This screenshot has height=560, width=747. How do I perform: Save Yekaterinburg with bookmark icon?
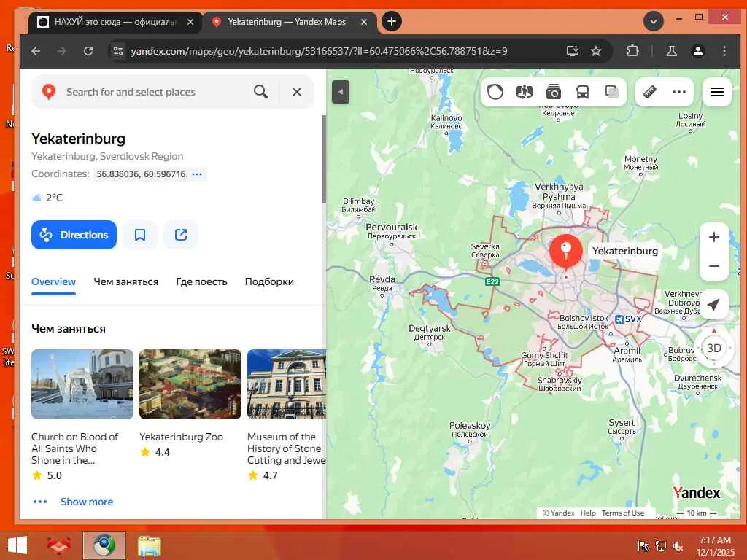point(140,235)
